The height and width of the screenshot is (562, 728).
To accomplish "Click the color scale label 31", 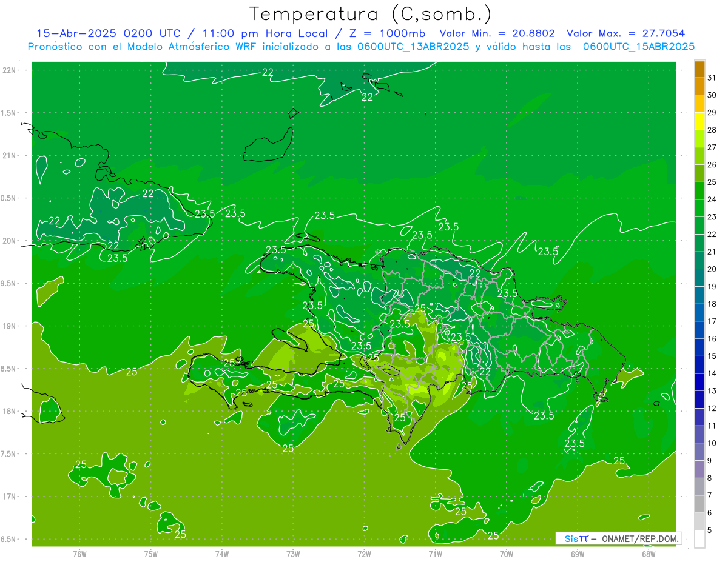I will (x=712, y=78).
